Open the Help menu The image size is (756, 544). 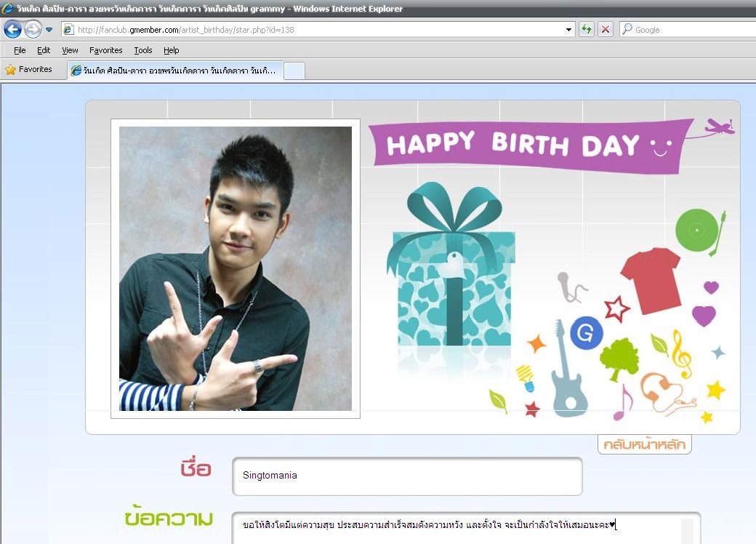171,50
